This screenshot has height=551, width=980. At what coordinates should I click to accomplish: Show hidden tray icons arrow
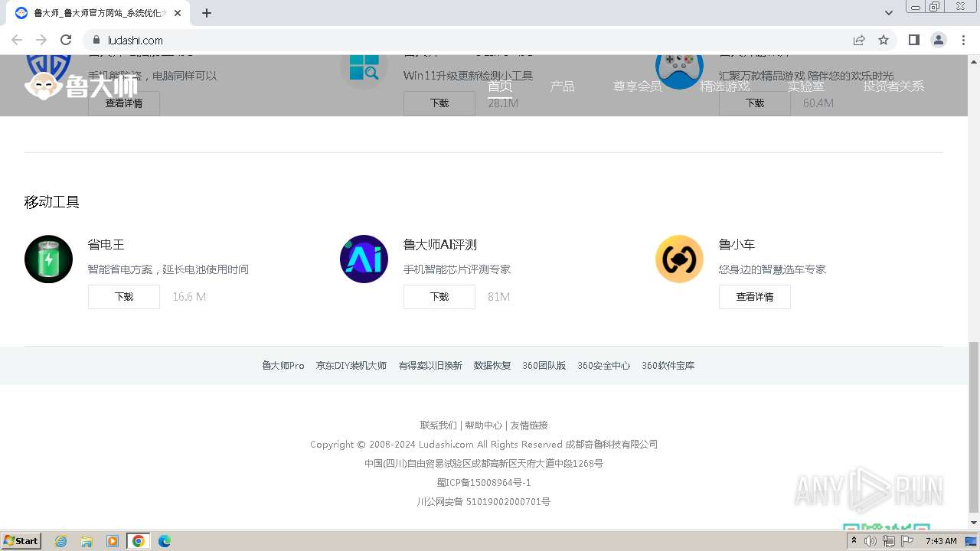pos(854,541)
